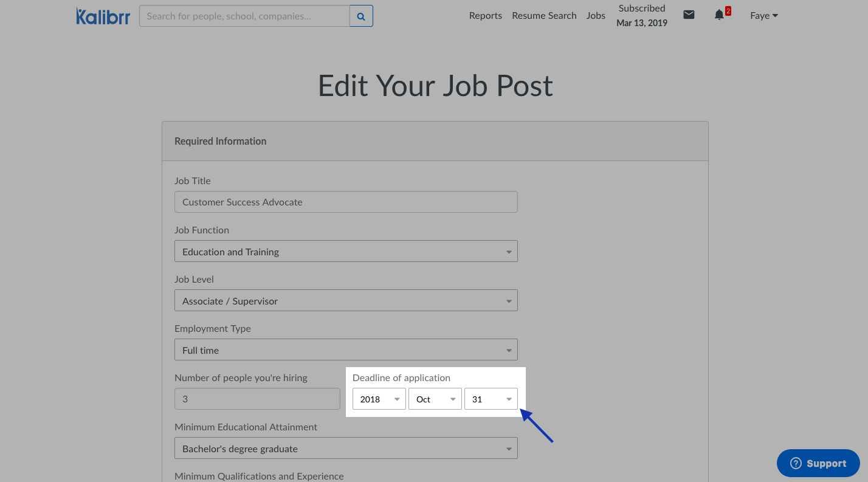Click the Subscribed Mar 13, 2019 status
This screenshot has height=482, width=868.
pos(642,16)
